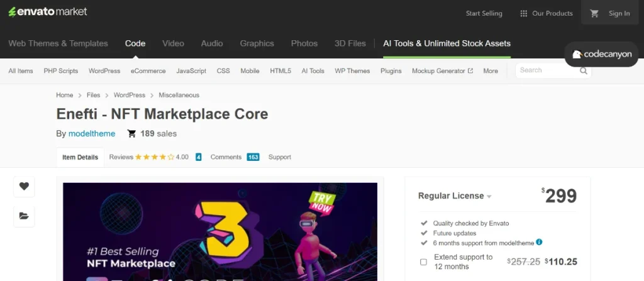
Task: Click the 189 sales text
Action: tap(158, 133)
